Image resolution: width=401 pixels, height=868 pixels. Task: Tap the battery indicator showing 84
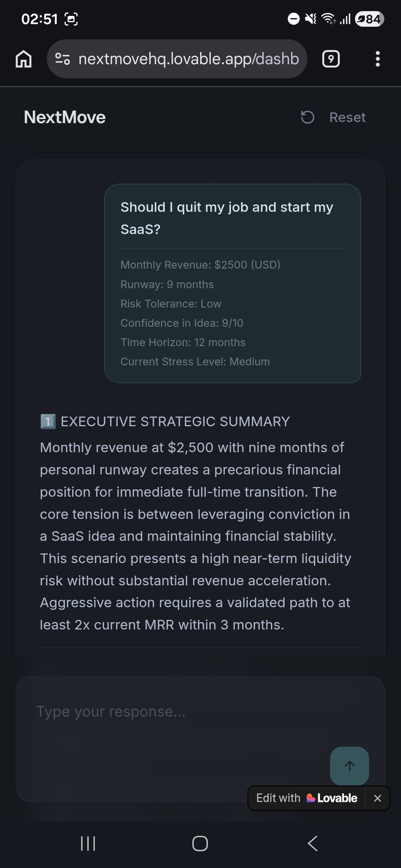(368, 19)
